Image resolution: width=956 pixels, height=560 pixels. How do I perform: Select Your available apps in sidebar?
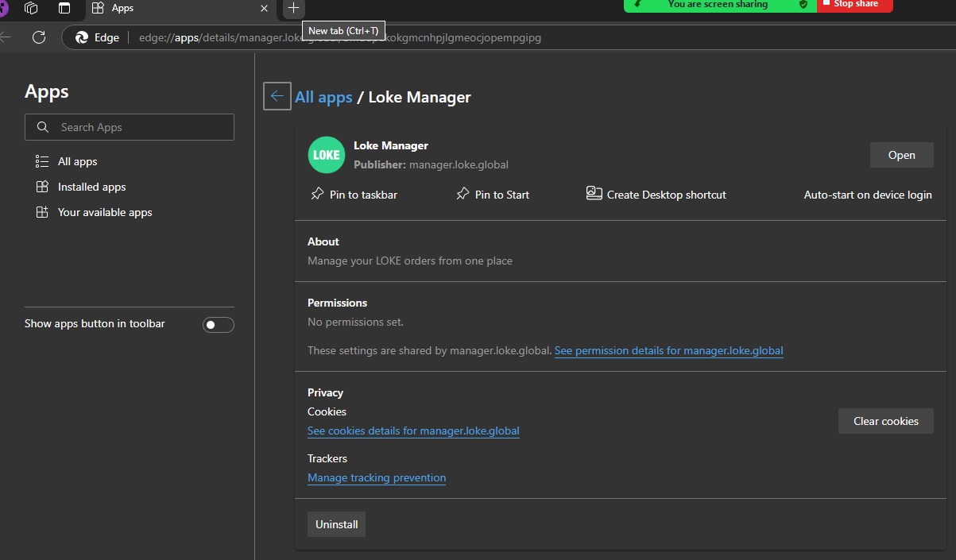(105, 212)
